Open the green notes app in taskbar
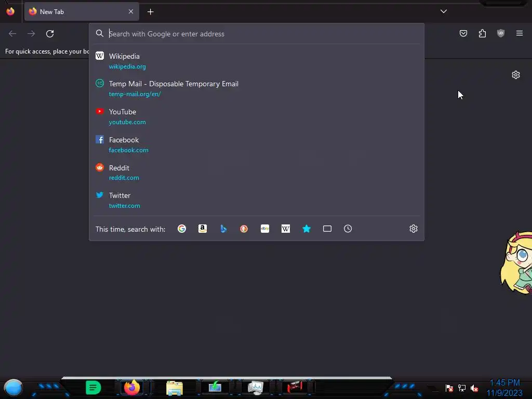Screen dimensions: 532x399 (x=94, y=388)
